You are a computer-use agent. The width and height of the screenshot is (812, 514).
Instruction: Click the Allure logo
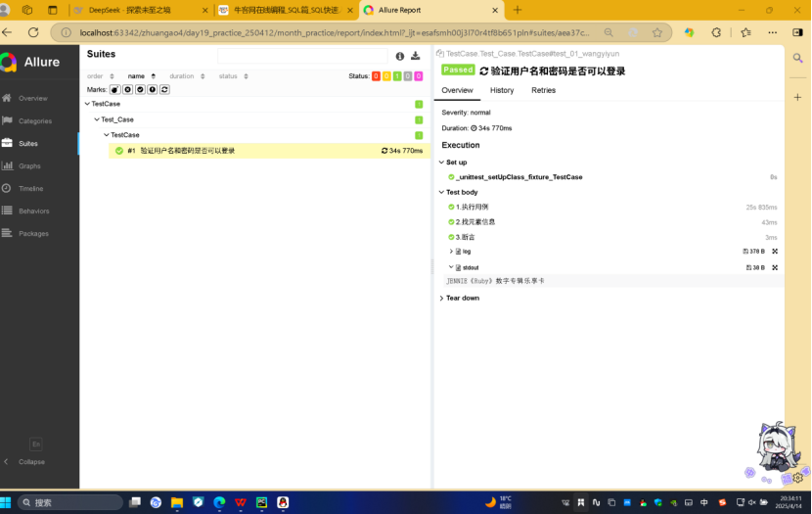[x=31, y=63]
